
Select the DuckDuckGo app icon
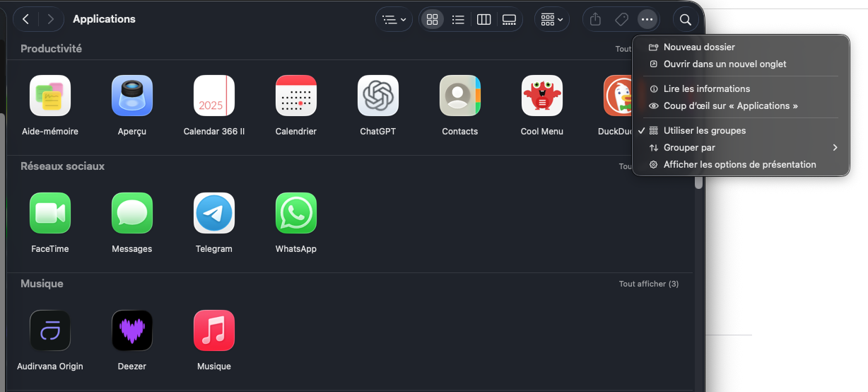pos(618,96)
